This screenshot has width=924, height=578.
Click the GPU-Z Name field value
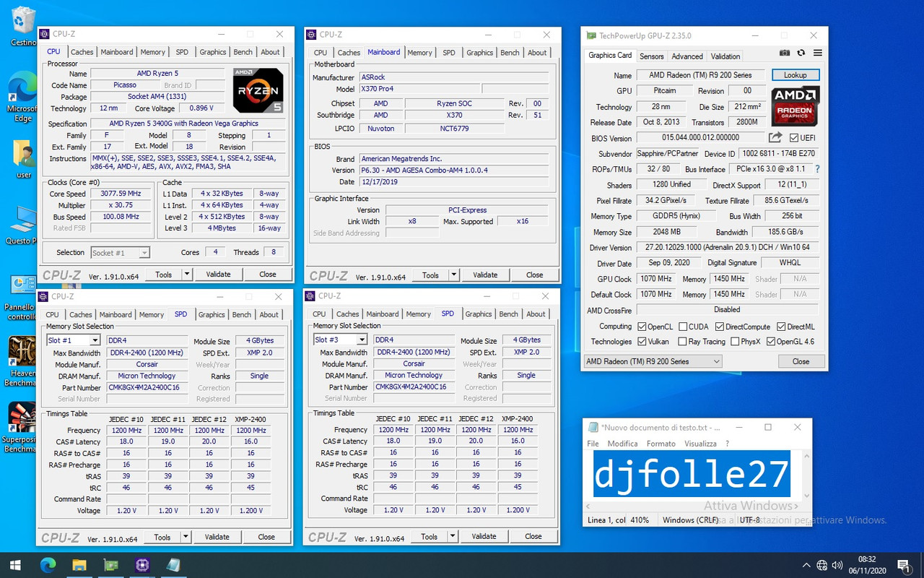pyautogui.click(x=700, y=75)
